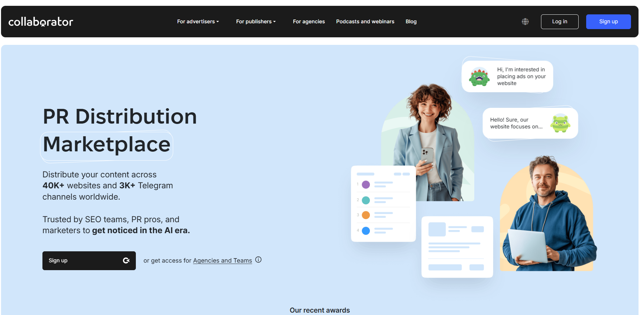Click the collaborator logo
The height and width of the screenshot is (315, 644).
[41, 22]
